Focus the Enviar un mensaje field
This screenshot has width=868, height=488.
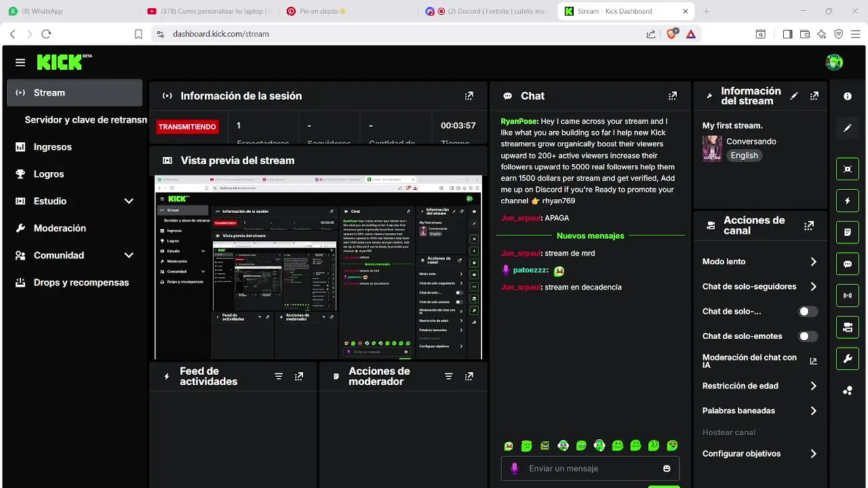[x=590, y=468]
